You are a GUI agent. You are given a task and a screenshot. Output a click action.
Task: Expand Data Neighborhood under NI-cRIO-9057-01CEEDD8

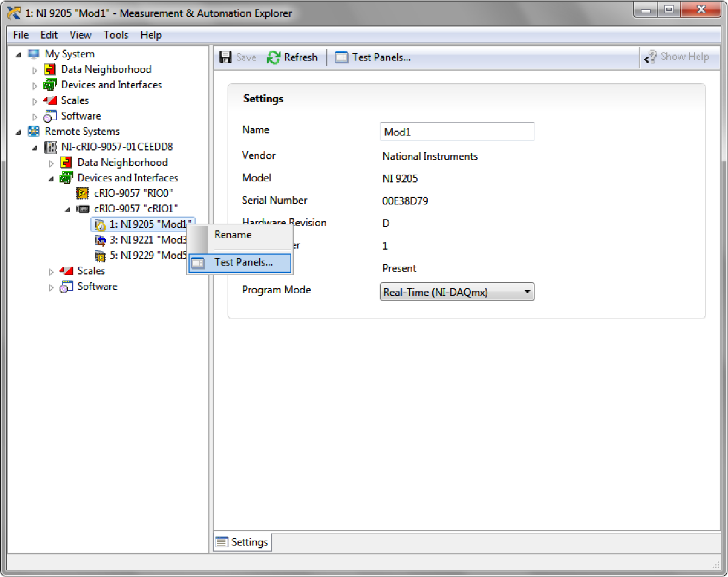pos(51,163)
